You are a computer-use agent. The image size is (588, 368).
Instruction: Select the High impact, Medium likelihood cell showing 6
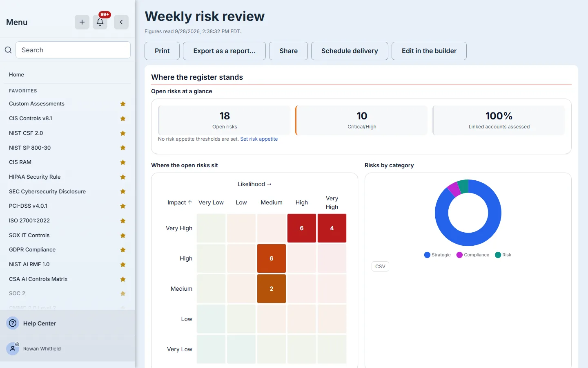272,258
